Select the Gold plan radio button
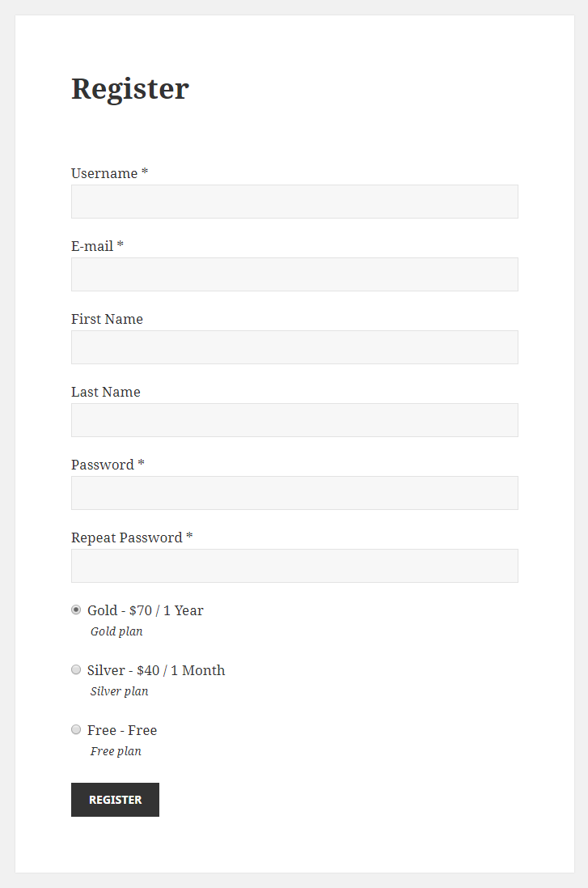Viewport: 588px width, 888px height. click(76, 610)
